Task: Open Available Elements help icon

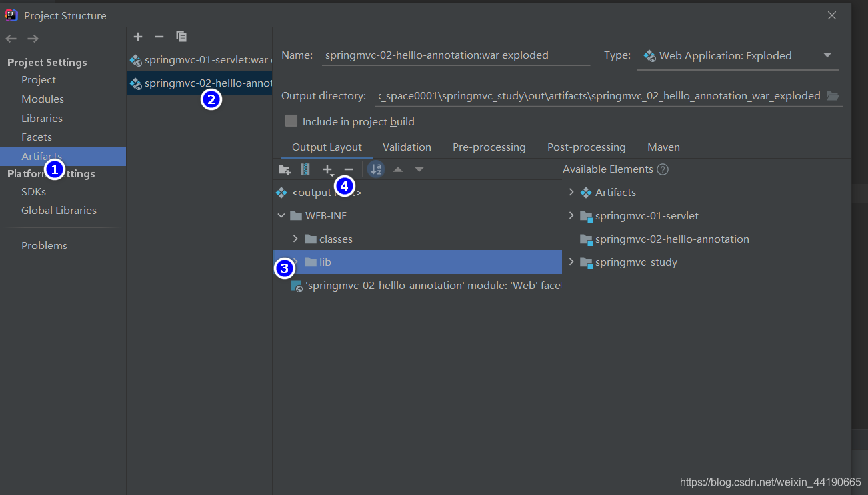Action: [663, 169]
